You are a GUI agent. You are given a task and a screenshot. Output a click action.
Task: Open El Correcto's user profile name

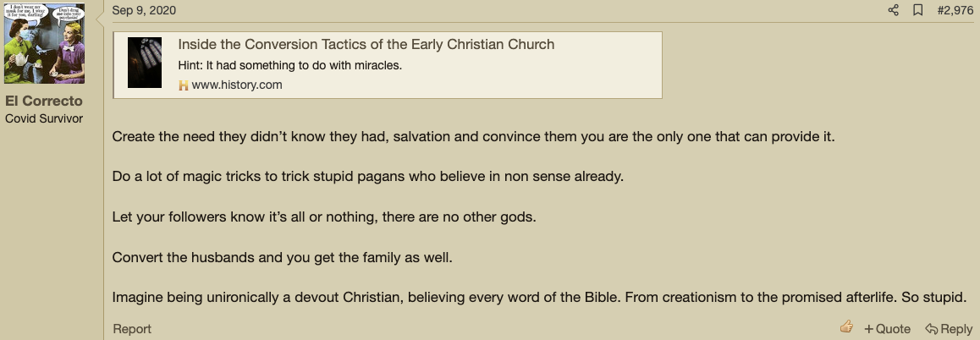tap(44, 101)
